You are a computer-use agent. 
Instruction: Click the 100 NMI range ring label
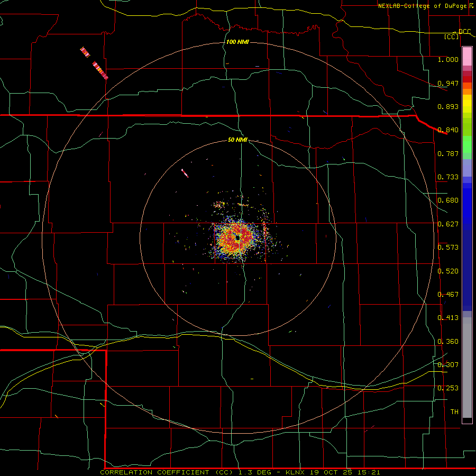[x=237, y=42]
